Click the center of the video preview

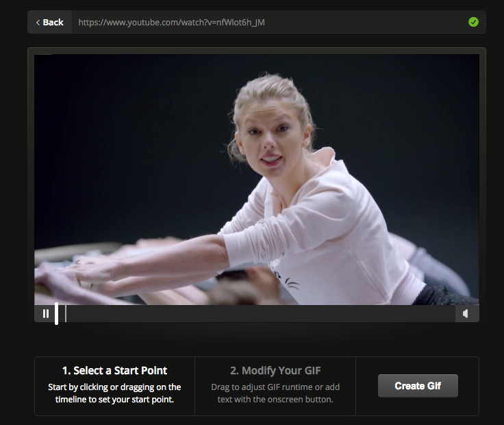click(257, 180)
